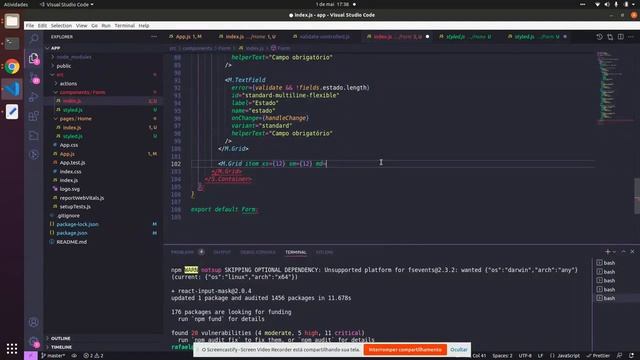The width and height of the screenshot is (640, 360).
Task: Expand the TIMELINE section
Action: (61, 347)
